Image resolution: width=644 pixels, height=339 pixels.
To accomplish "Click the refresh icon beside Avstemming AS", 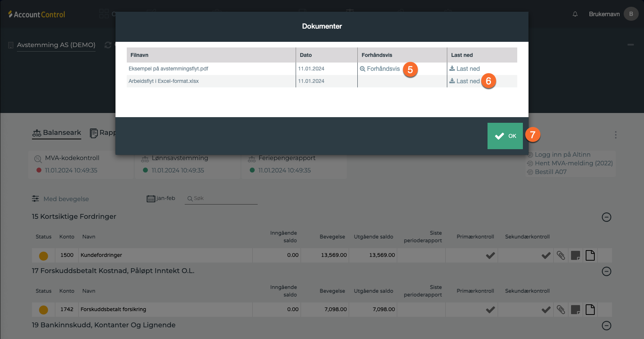I will (108, 45).
